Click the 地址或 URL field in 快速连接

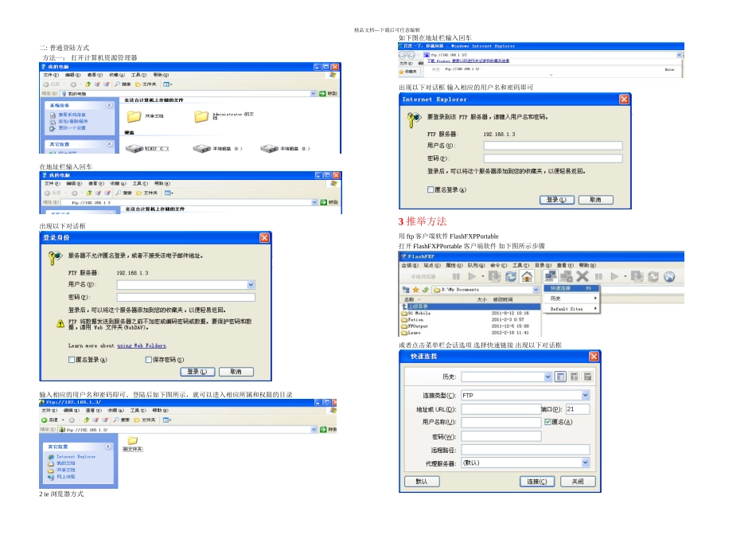[501, 409]
